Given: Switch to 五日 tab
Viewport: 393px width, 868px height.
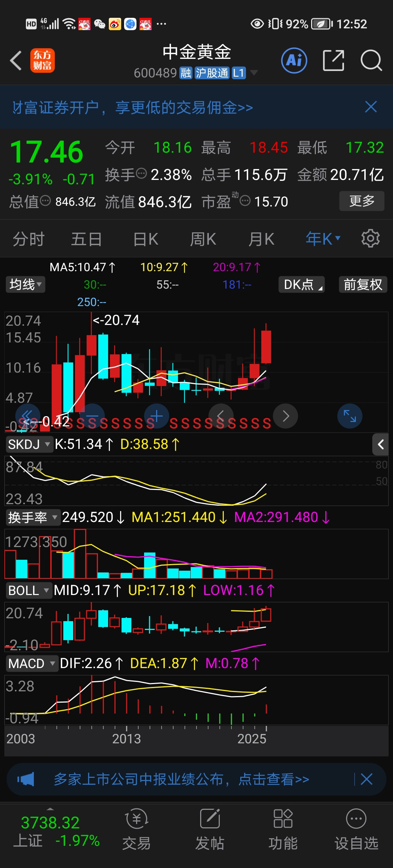Looking at the screenshot, I should [x=87, y=239].
